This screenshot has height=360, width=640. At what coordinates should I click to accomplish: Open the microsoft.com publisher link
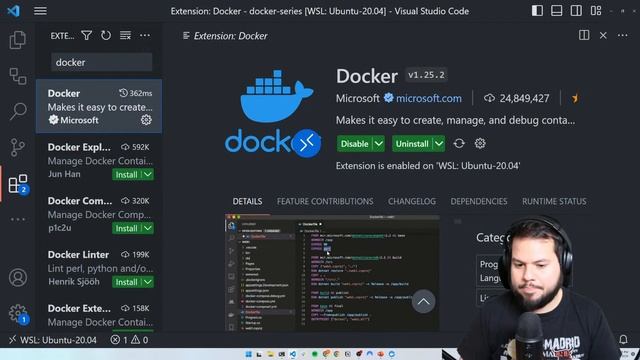pyautogui.click(x=429, y=98)
